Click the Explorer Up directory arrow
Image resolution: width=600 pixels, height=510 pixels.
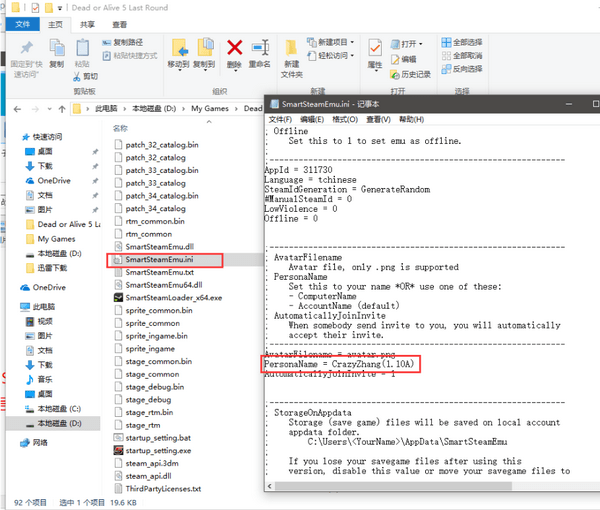62,109
